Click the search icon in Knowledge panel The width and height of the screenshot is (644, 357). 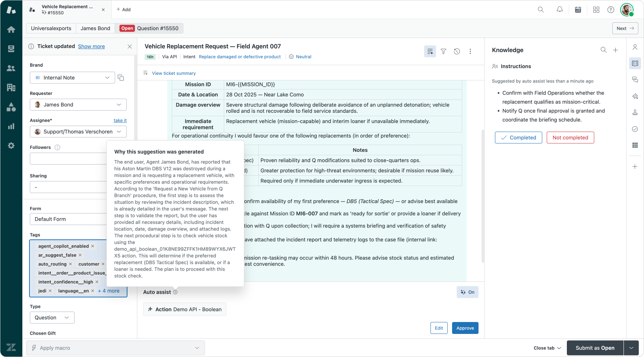(x=603, y=50)
